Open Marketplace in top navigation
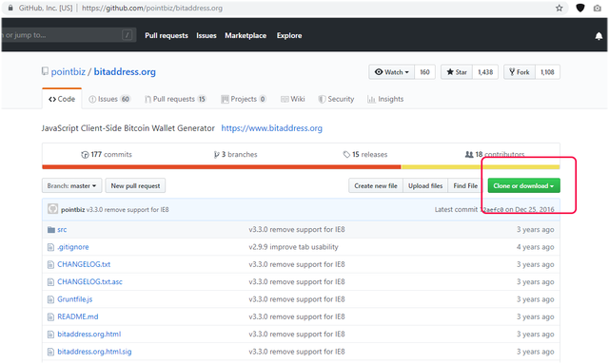 [x=246, y=36]
